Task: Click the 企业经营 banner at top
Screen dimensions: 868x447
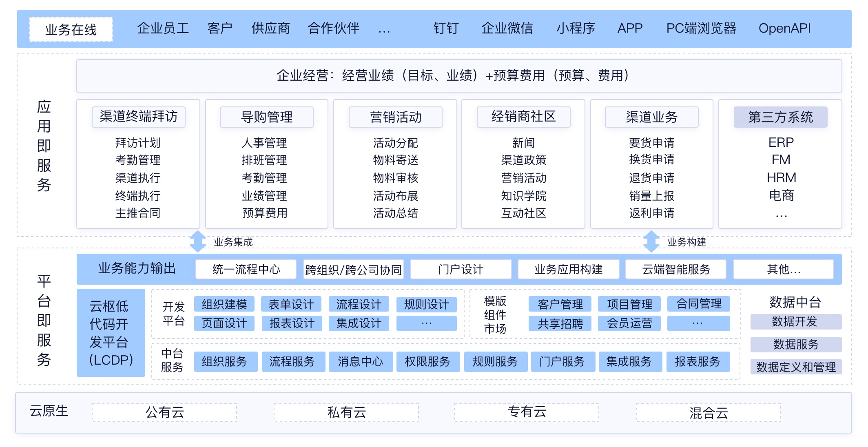Action: pos(459,76)
